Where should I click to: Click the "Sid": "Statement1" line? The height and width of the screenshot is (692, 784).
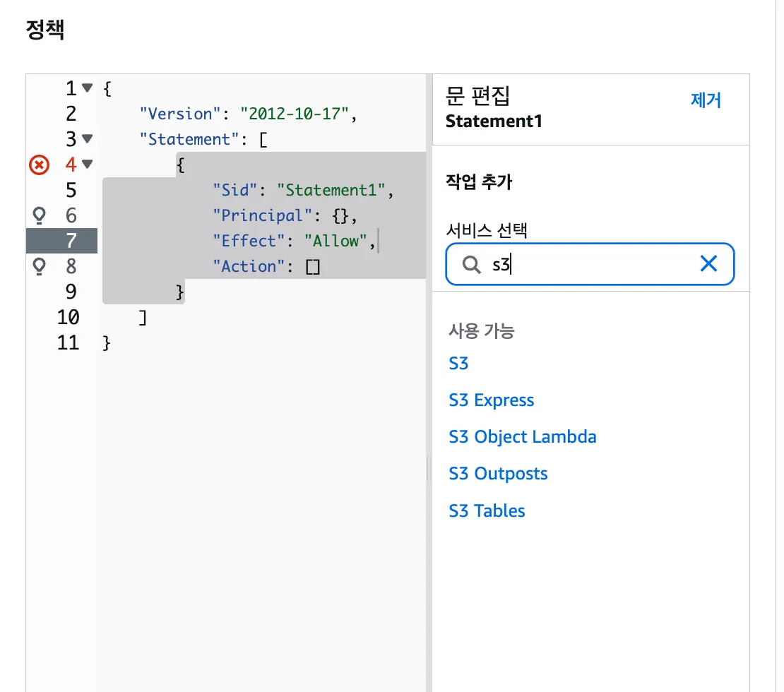(x=303, y=190)
